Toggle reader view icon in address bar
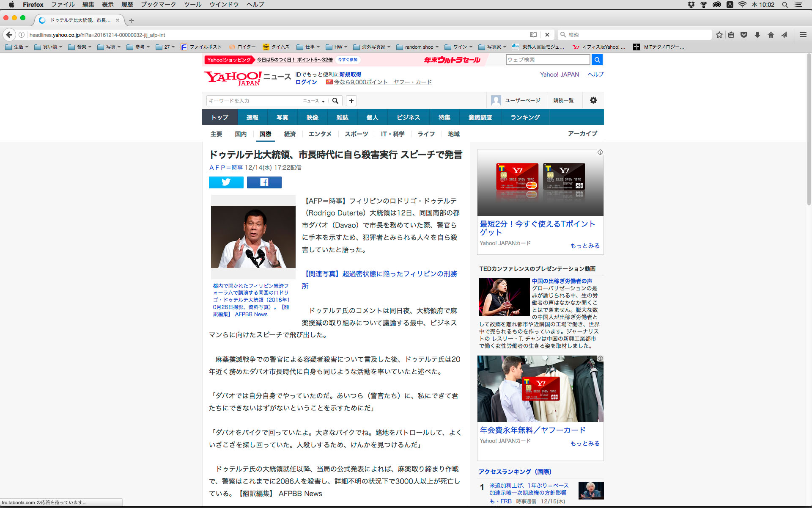This screenshot has height=508, width=812. pos(533,35)
